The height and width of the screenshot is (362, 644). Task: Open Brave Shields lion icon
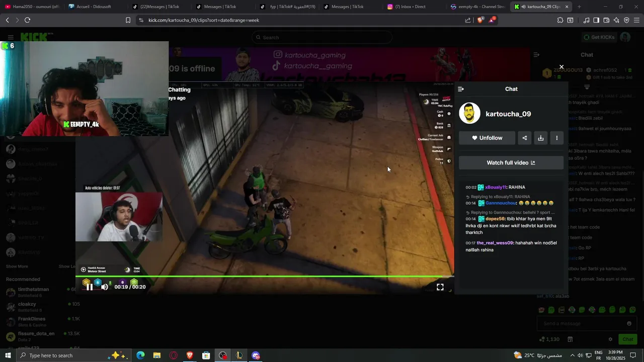(x=480, y=20)
